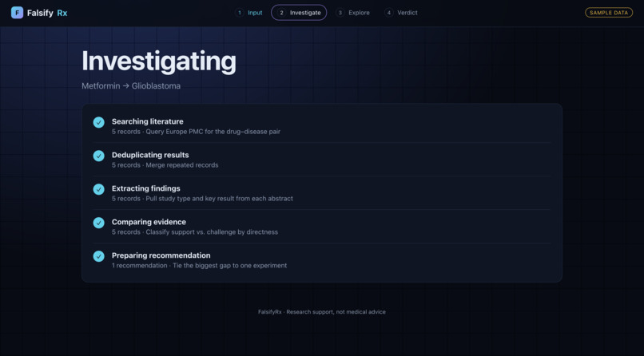Click the footer 'Research support, not medical advice'
644x356 pixels.
pyautogui.click(x=336, y=312)
